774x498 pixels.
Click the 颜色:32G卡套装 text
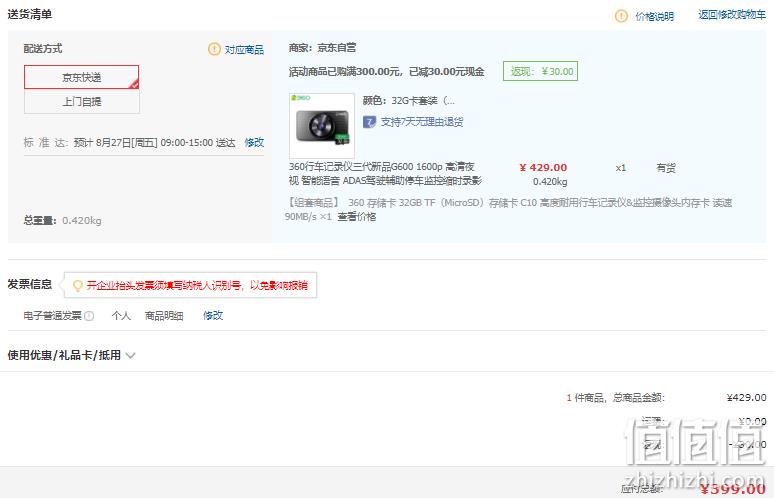(409, 101)
